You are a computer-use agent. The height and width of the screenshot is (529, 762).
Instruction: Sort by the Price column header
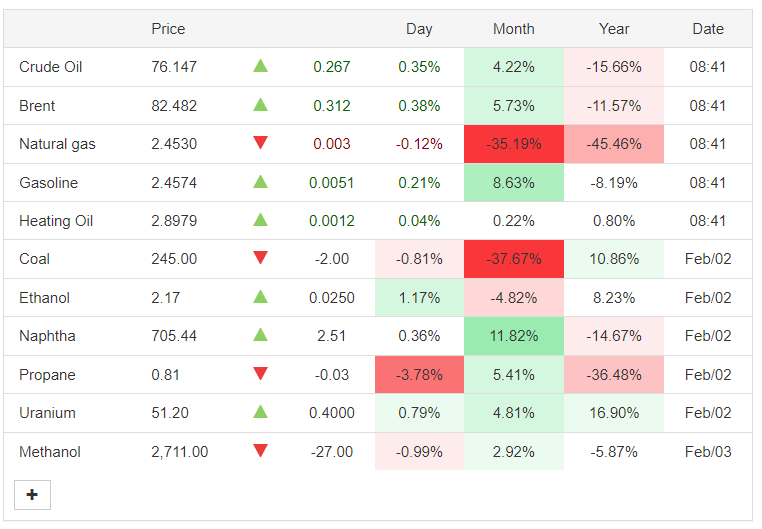coord(168,29)
